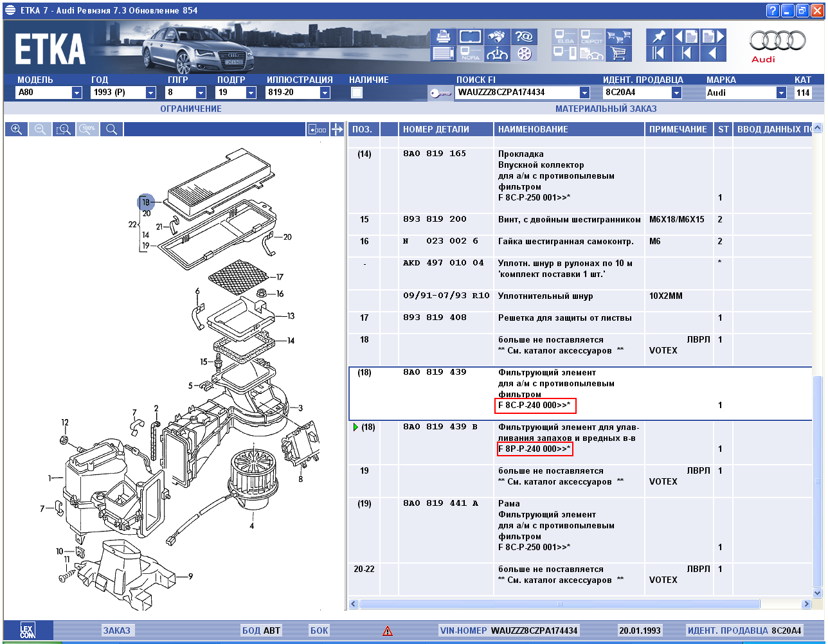Click the ОГРАНИЧЕНИЕ tab label

(190, 109)
